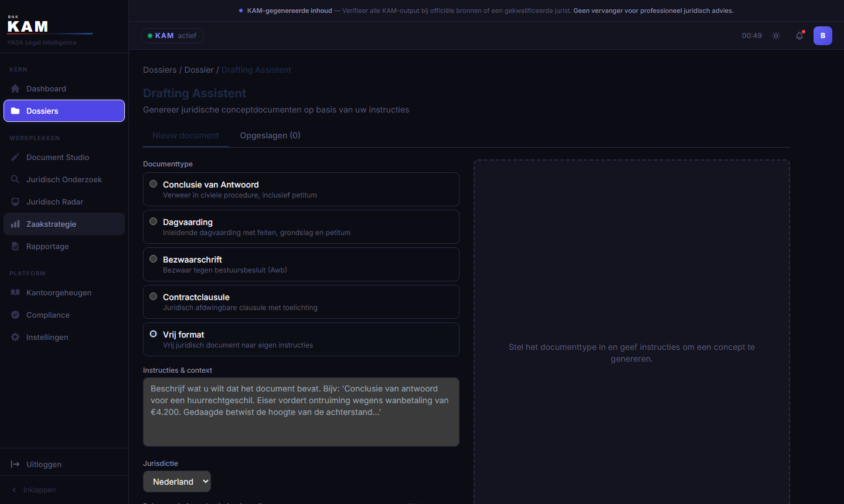844x504 pixels.
Task: Click the Instellingen gear icon
Action: [15, 337]
